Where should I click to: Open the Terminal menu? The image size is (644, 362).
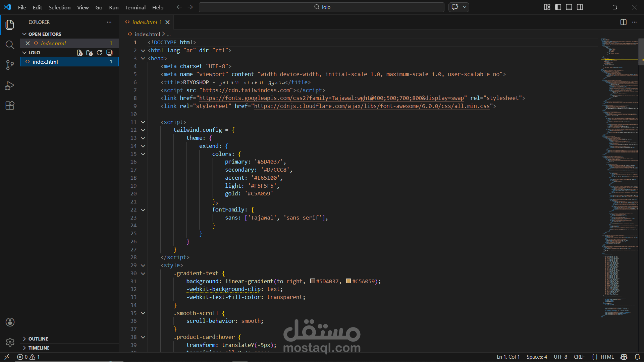pos(135,7)
